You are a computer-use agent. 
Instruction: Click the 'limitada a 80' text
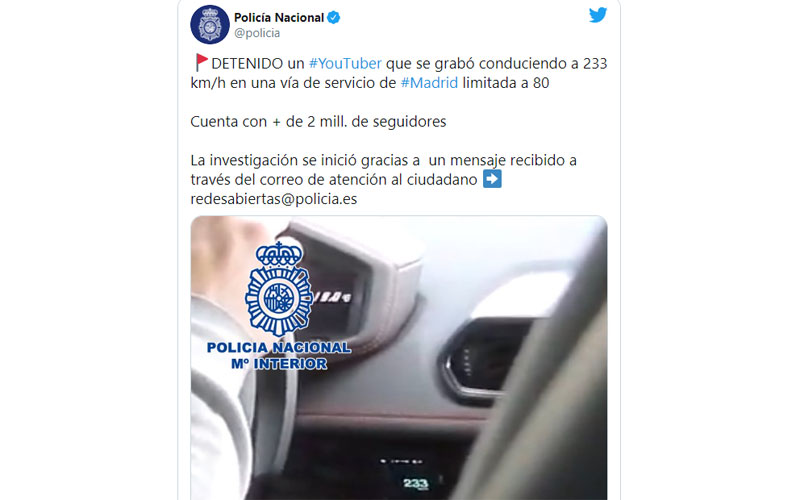(506, 83)
